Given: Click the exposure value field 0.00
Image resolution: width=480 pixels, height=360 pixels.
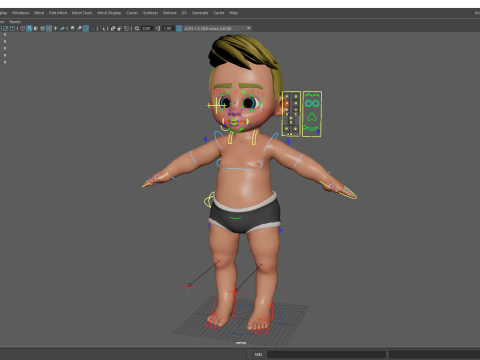Looking at the screenshot, I should pos(146,28).
